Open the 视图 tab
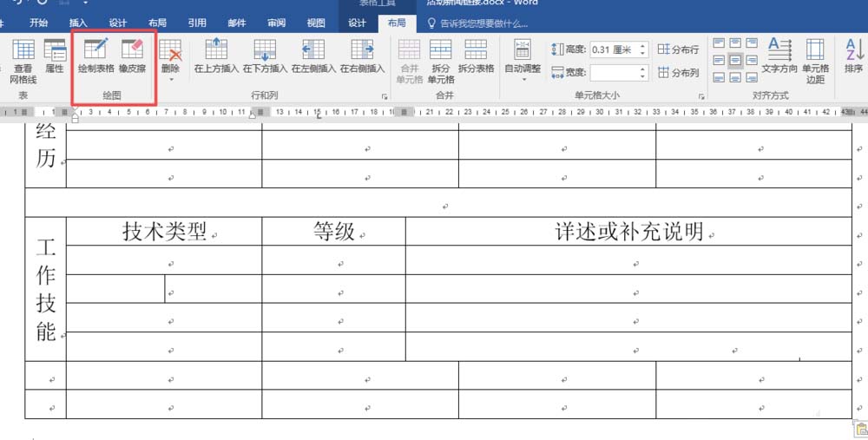 316,23
